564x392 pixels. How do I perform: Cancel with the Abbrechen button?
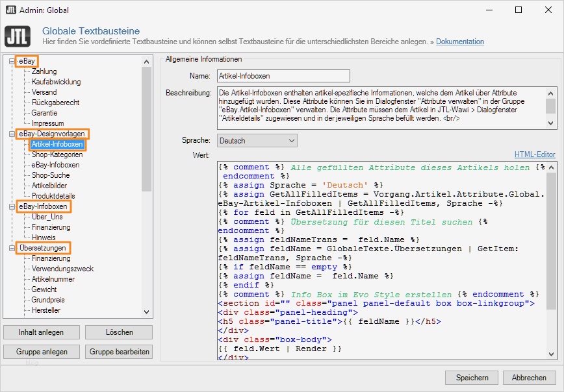[x=529, y=378]
